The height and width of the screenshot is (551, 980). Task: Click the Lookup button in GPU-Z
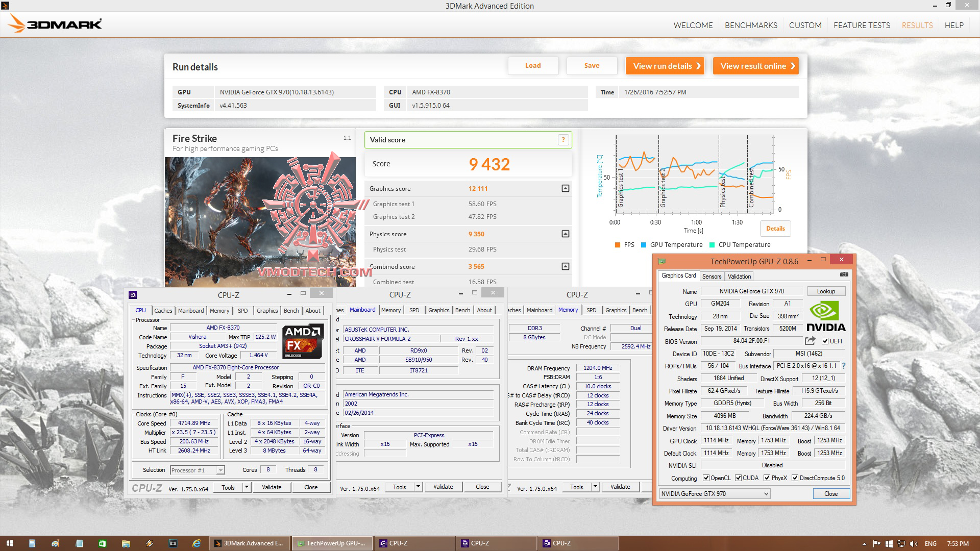826,291
